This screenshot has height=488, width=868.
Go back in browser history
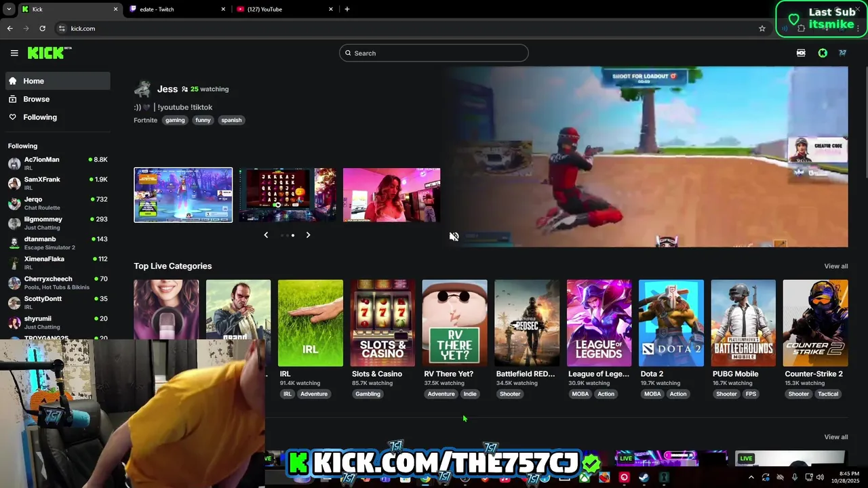(9, 28)
